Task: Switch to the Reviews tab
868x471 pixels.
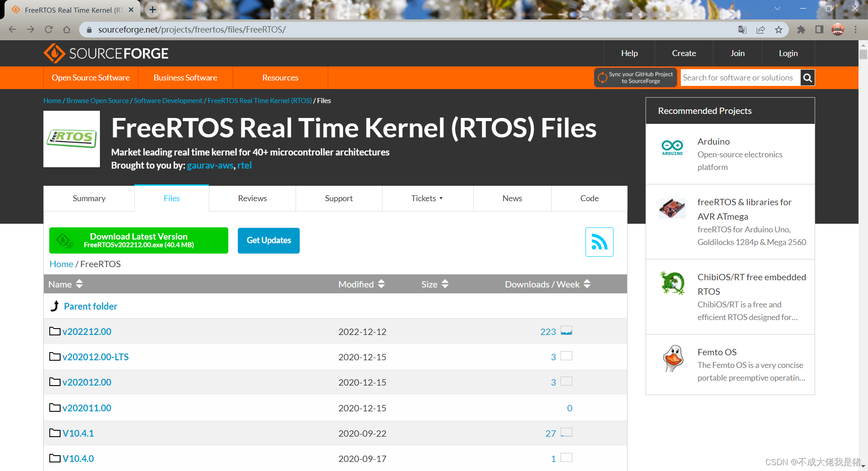Action: [252, 198]
